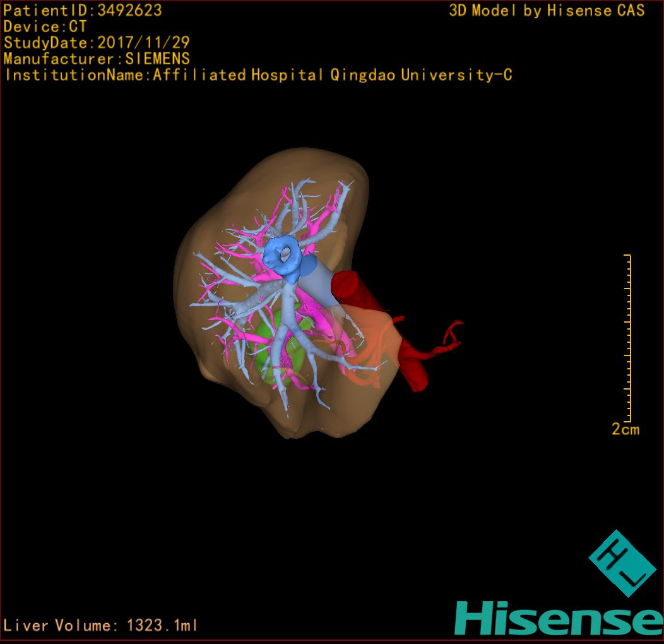The width and height of the screenshot is (664, 644).
Task: Click the Device:CT label
Action: point(45,27)
